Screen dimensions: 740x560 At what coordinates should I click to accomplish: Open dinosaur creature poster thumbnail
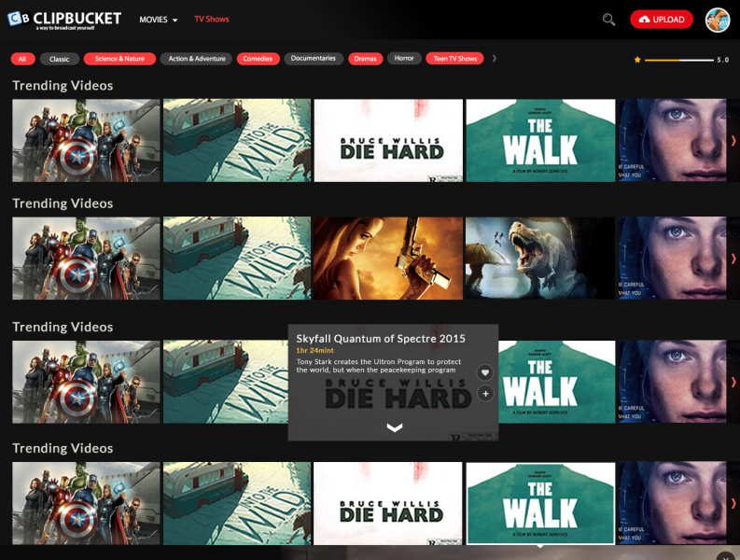(x=541, y=259)
